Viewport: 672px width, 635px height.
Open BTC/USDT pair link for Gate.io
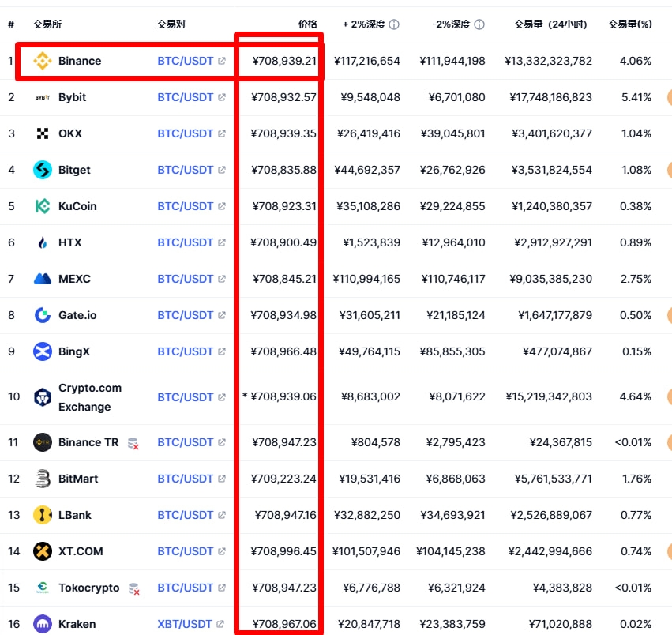click(185, 315)
